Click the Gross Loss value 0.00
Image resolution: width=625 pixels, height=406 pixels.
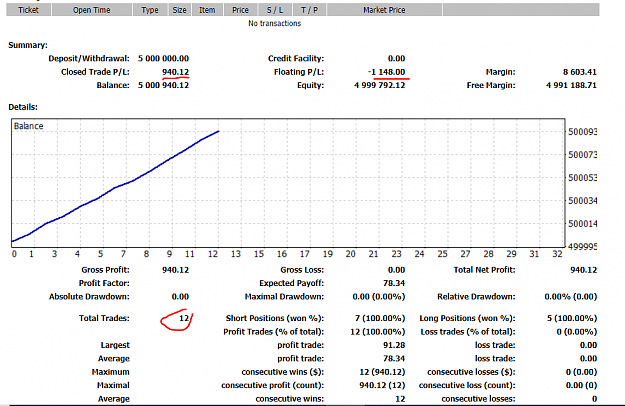396,270
